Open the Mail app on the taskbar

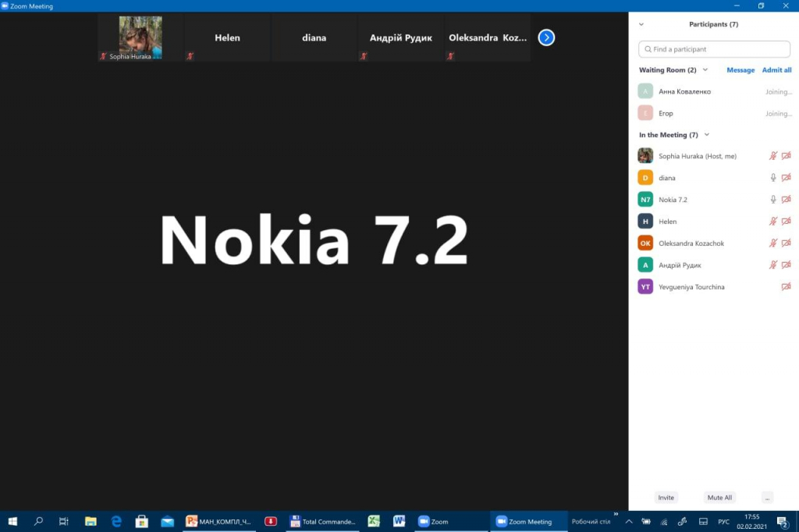click(x=167, y=521)
